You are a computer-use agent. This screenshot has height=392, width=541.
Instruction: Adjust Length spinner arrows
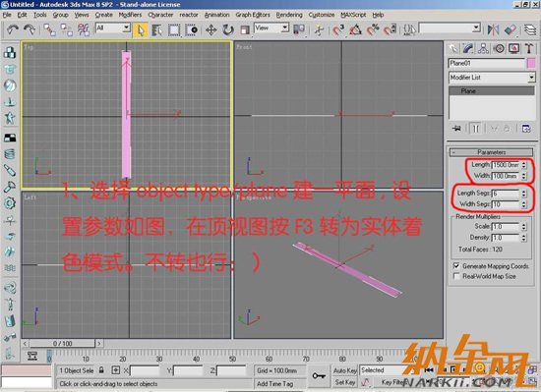click(x=524, y=165)
